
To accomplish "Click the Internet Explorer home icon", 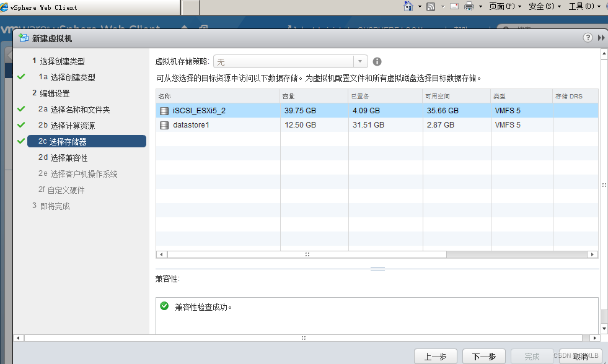I will click(408, 6).
